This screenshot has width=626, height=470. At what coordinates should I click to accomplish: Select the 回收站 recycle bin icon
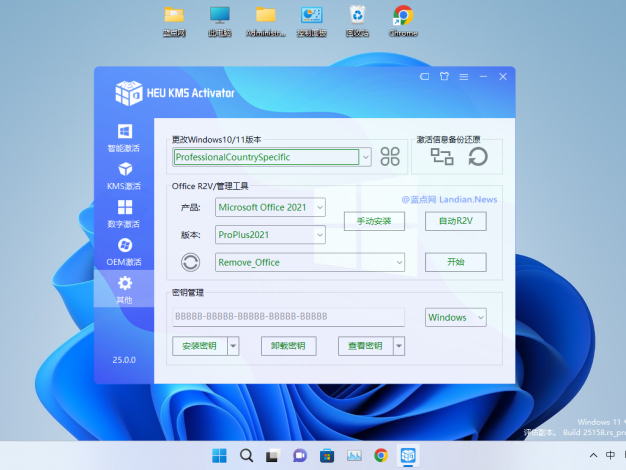(357, 22)
